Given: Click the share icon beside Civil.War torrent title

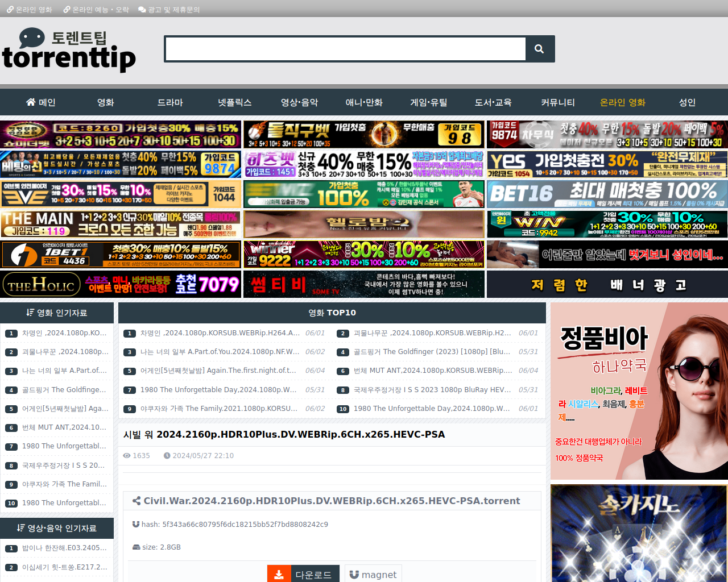Looking at the screenshot, I should 136,501.
